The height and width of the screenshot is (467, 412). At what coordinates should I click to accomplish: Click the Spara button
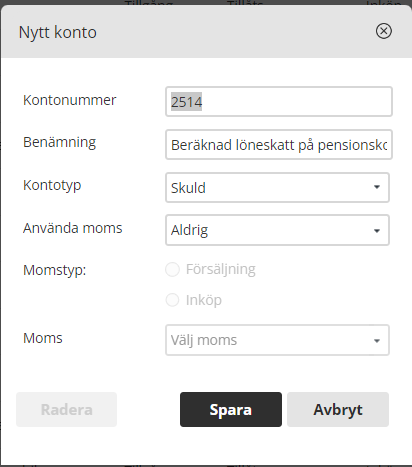[x=231, y=409]
